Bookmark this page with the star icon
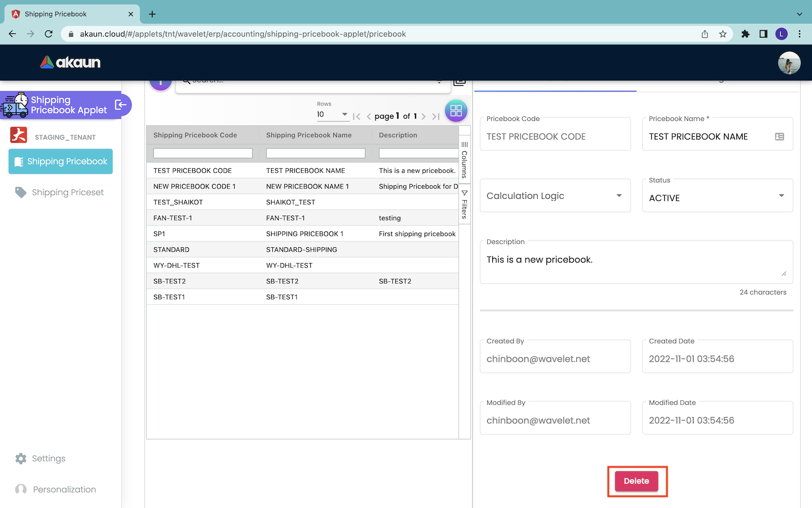Viewport: 812px width, 508px height. (x=723, y=34)
